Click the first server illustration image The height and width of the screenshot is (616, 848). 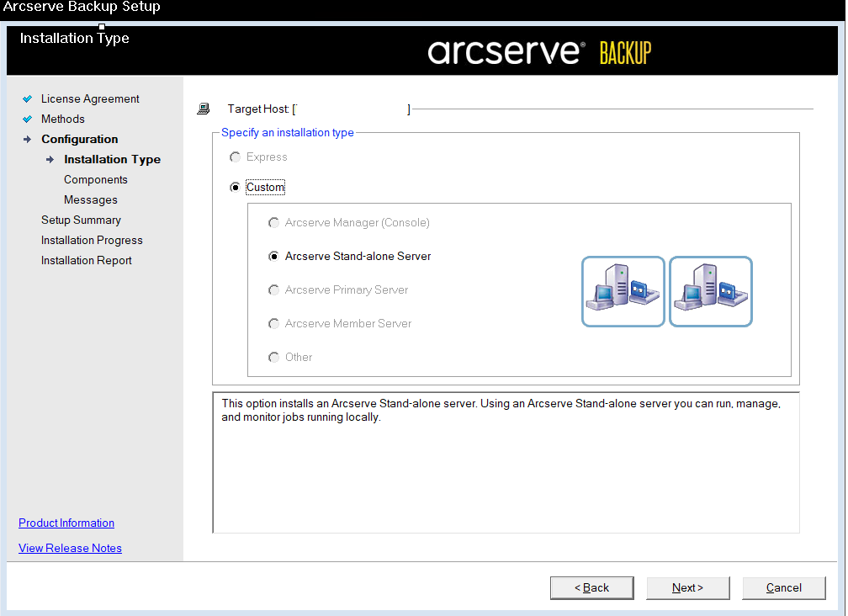click(x=623, y=291)
